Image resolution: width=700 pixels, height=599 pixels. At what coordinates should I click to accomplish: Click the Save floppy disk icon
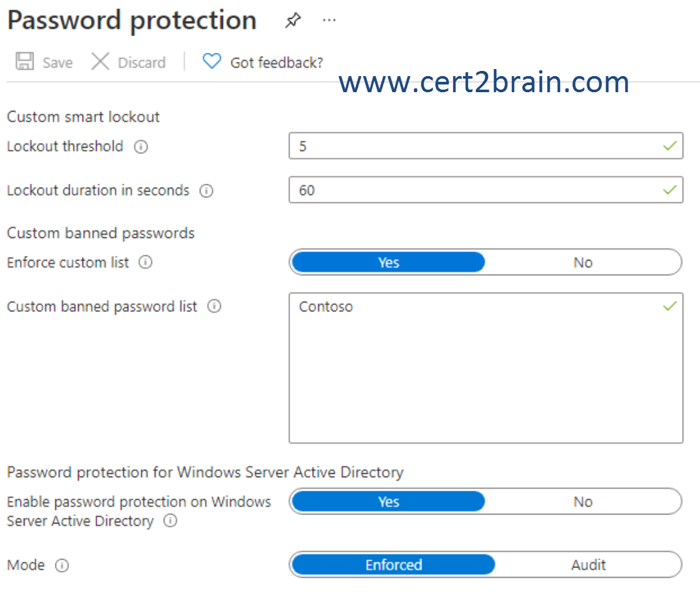coord(24,61)
